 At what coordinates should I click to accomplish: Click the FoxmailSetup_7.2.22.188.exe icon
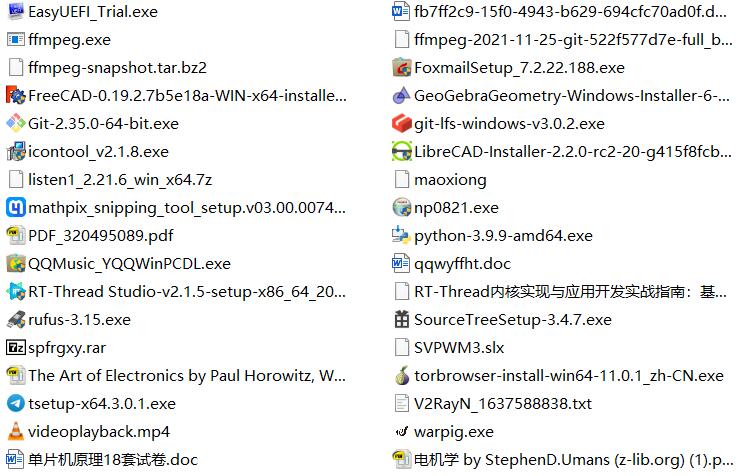[401, 68]
